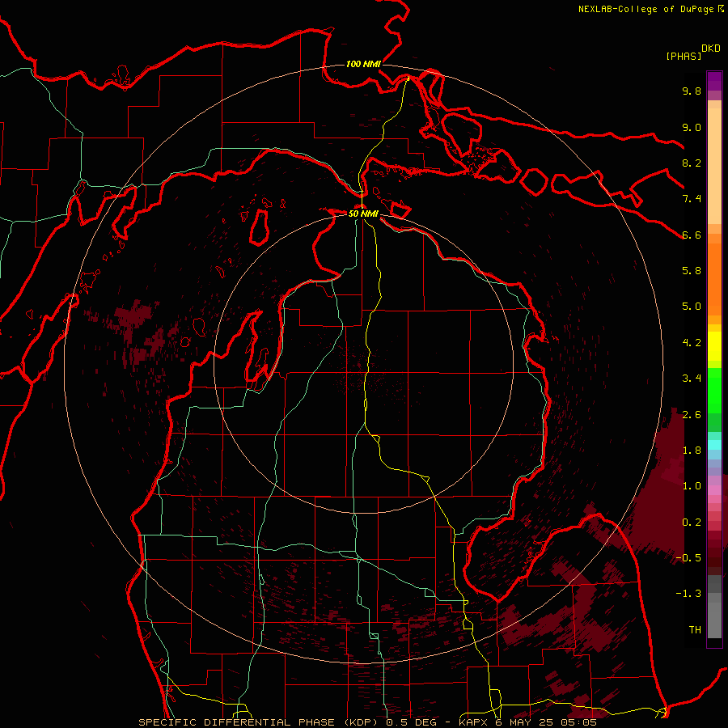Click the 6.6 value on color scale
The width and height of the screenshot is (728, 728).
tap(692, 235)
